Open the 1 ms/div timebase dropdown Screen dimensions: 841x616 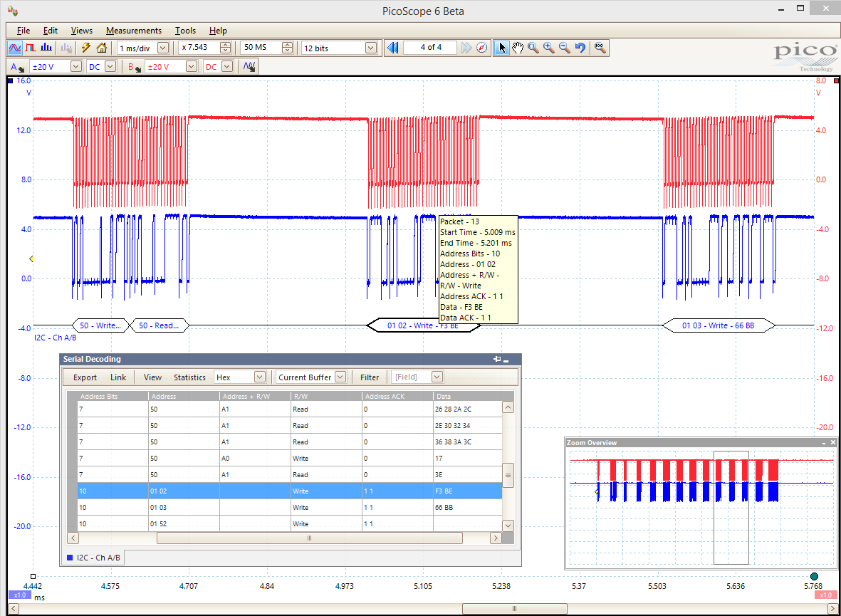tap(162, 48)
